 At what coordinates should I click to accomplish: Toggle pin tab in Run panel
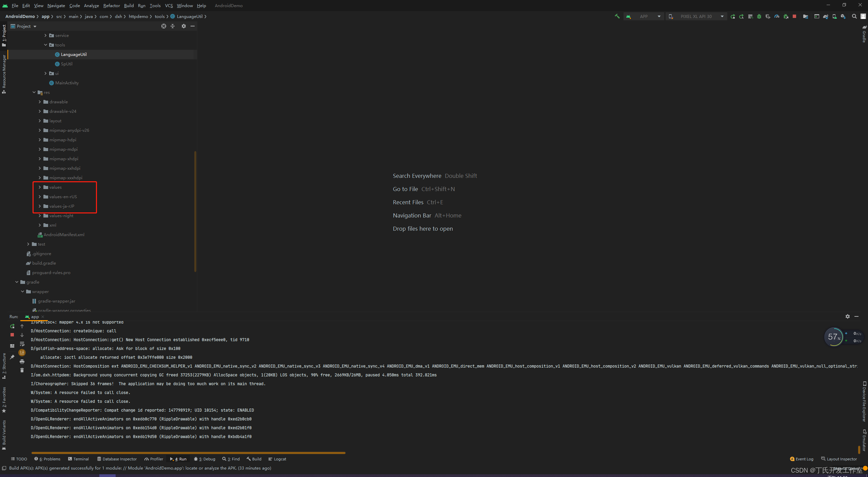(12, 357)
